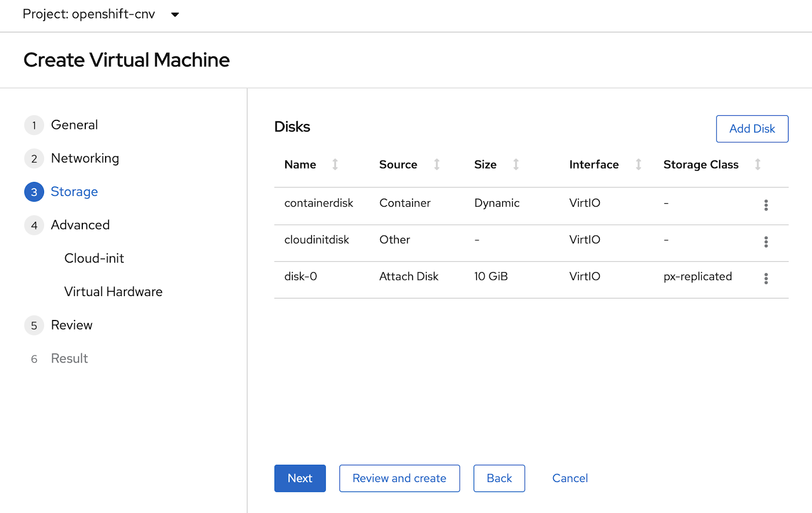Expand the Cloud-init sub-step
This screenshot has height=513, width=812.
tap(94, 258)
